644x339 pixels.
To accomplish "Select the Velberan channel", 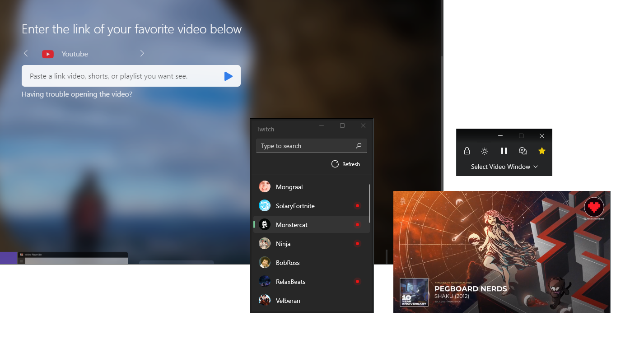I will (312, 301).
